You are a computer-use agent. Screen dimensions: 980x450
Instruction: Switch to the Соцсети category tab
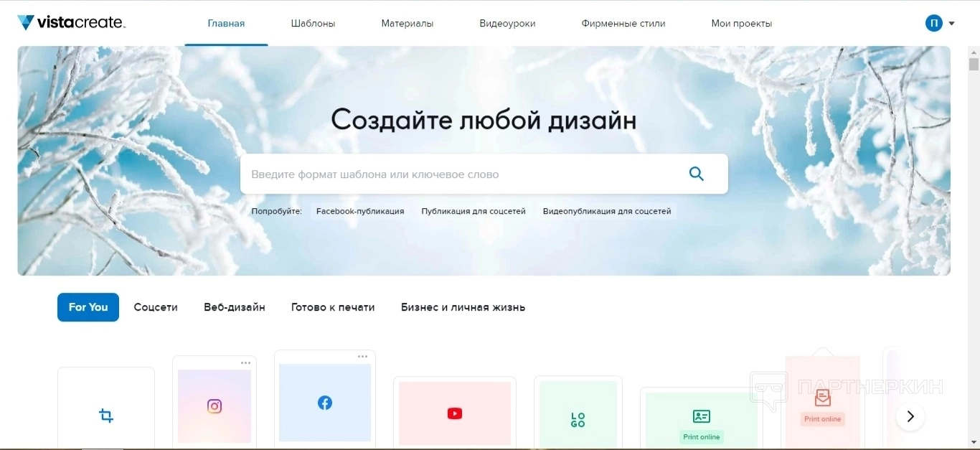[156, 307]
